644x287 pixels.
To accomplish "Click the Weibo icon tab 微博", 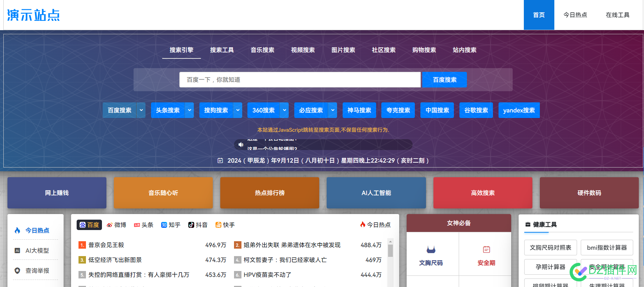I will (116, 225).
